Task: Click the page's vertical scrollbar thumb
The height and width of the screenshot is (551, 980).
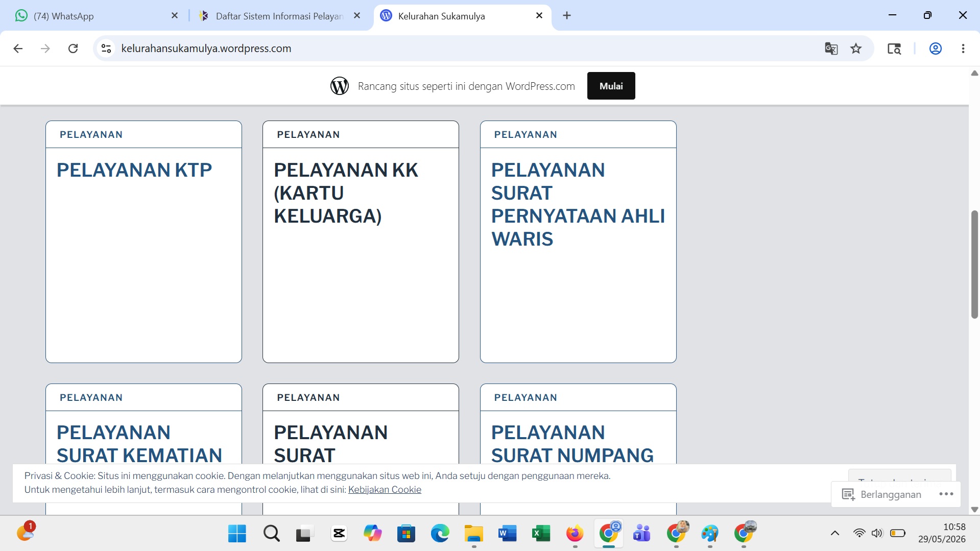Action: (974, 265)
